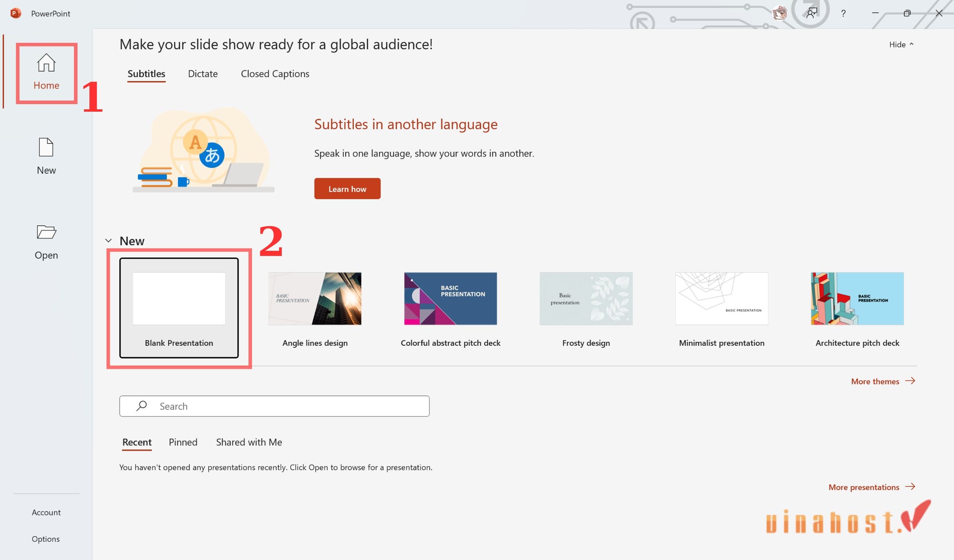Click the 'You haven't opened any presentations' message
The image size is (954, 560).
[276, 467]
